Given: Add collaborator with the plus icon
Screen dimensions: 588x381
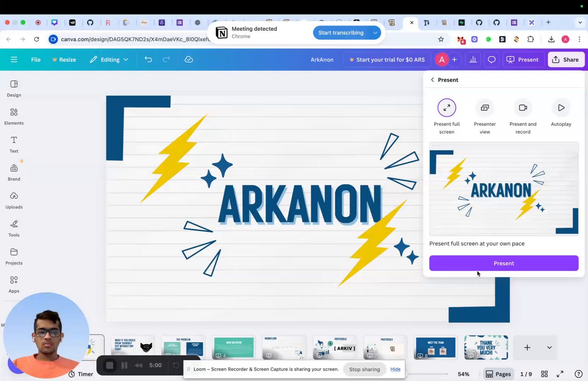Looking at the screenshot, I should [454, 60].
